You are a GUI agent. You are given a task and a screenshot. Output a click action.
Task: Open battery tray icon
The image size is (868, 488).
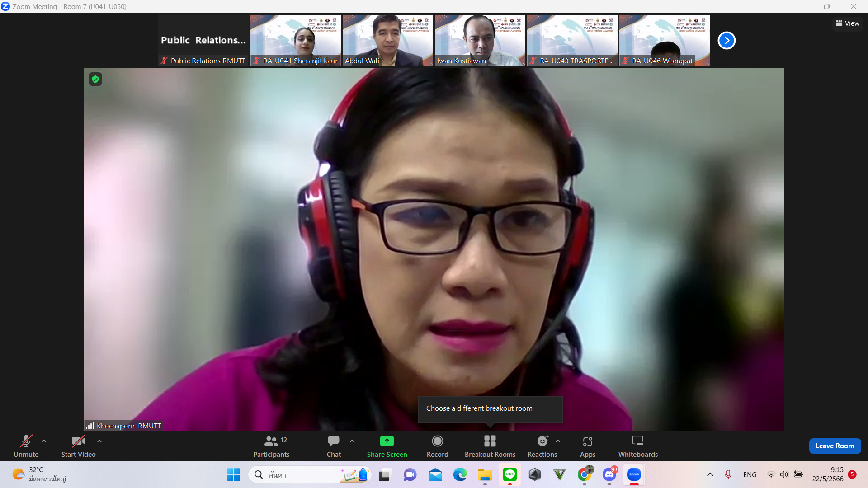click(798, 474)
